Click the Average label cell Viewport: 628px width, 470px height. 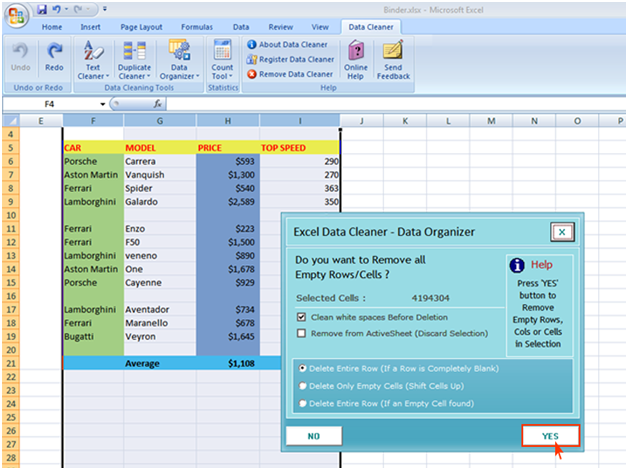tap(160, 363)
